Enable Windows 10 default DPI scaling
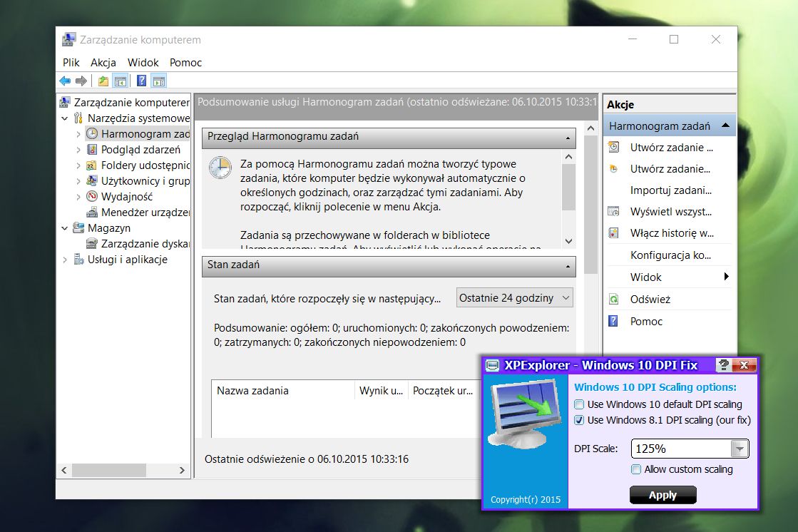 tap(578, 404)
